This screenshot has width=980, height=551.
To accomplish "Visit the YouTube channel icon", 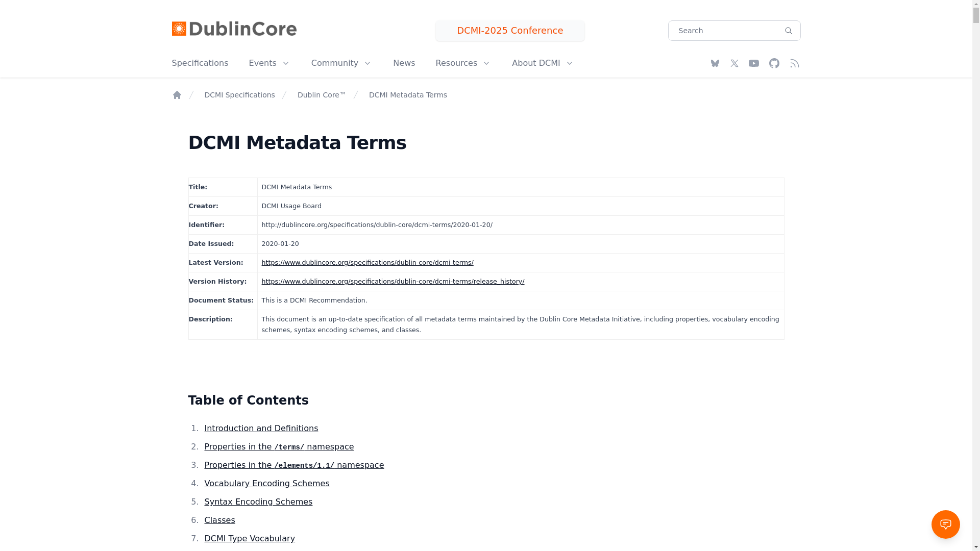I will [754, 63].
